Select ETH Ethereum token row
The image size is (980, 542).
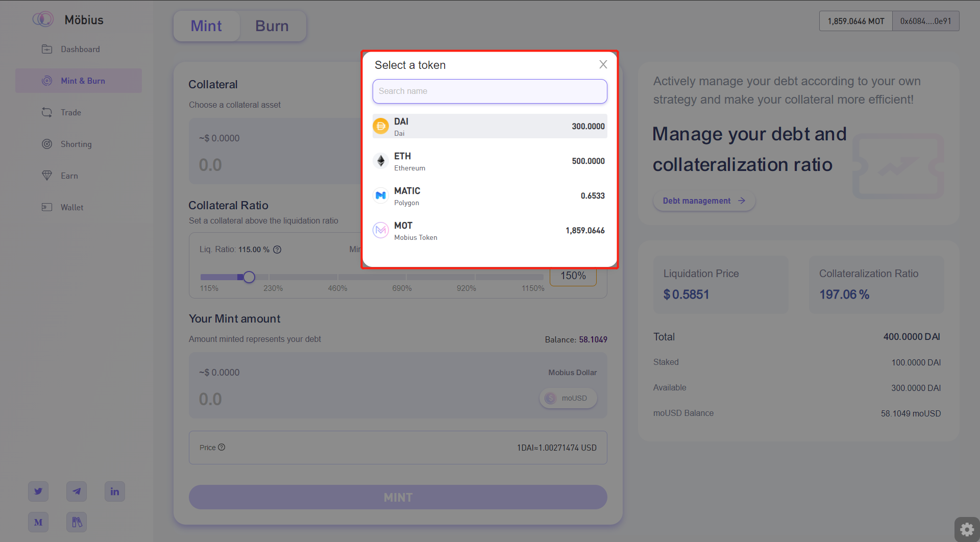click(490, 161)
